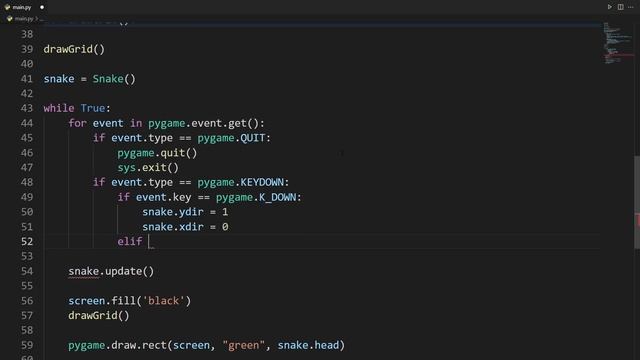Click line number 43 in gutter
This screenshot has width=640, height=360.
pyautogui.click(x=27, y=108)
